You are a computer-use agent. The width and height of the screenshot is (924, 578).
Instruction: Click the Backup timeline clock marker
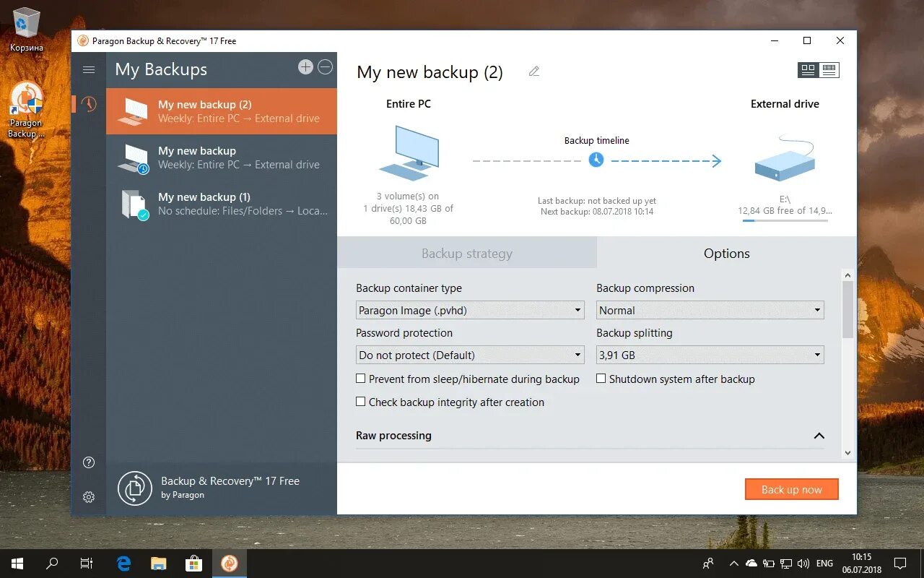[596, 160]
